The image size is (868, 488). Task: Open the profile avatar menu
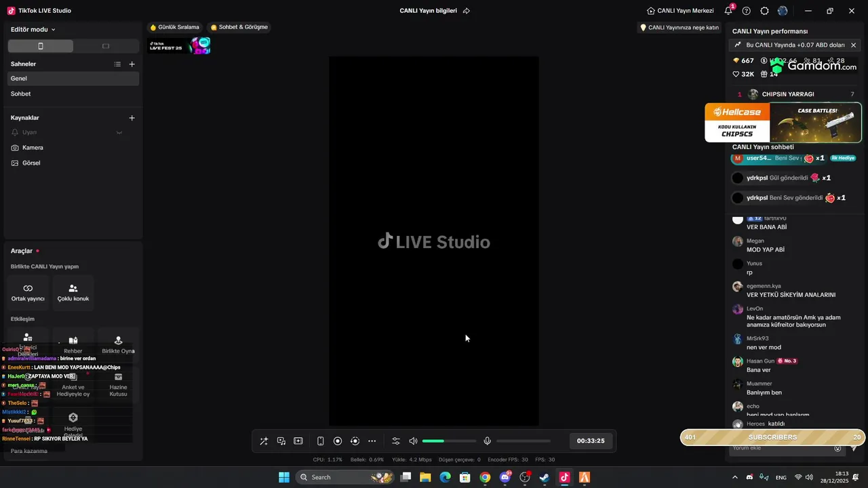click(x=783, y=11)
